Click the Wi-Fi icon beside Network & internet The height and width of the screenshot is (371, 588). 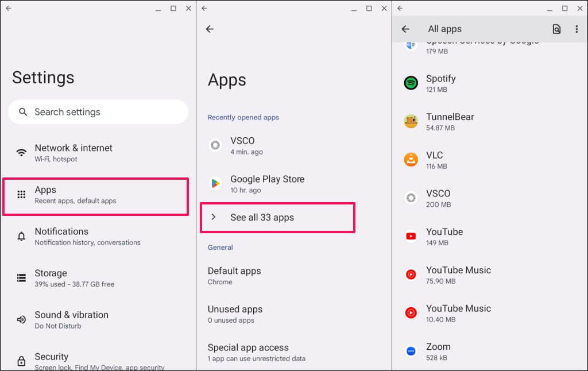pos(21,153)
